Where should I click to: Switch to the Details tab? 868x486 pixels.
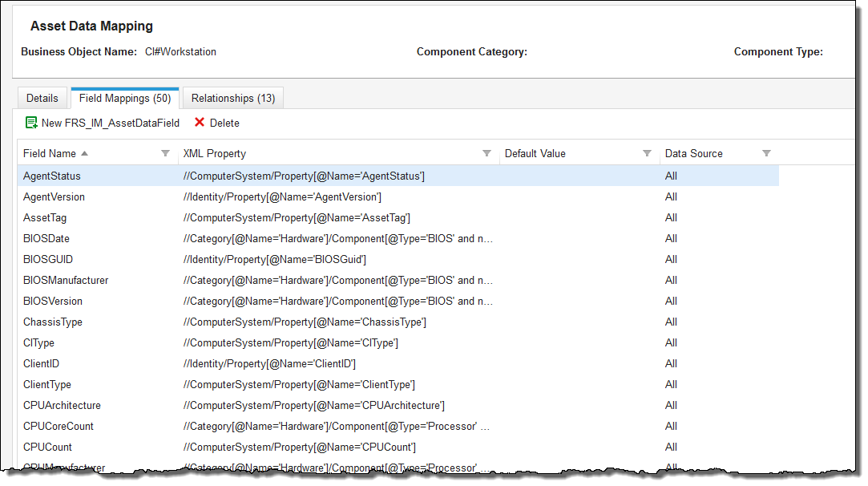[42, 98]
